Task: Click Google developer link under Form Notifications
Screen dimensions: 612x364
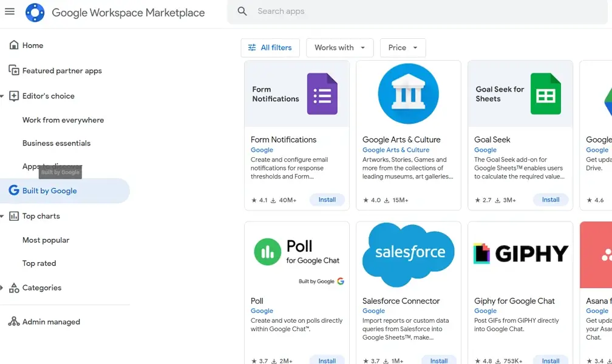Action: 262,150
